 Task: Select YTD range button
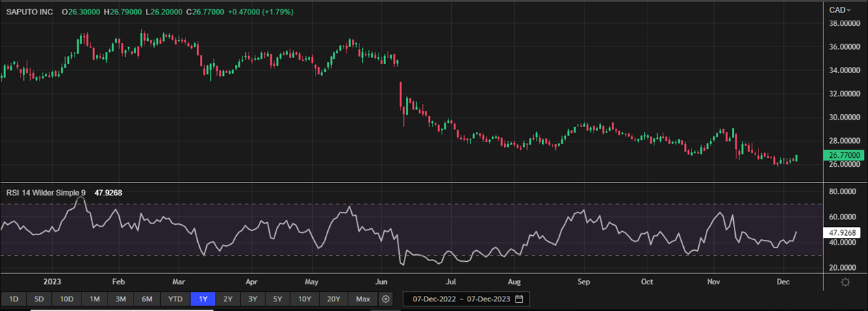pos(175,299)
